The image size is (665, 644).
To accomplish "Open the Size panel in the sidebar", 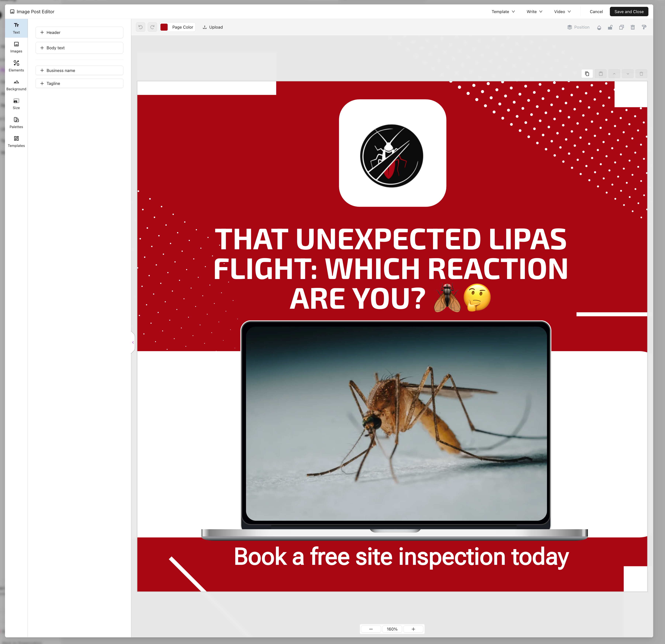I will (x=16, y=104).
